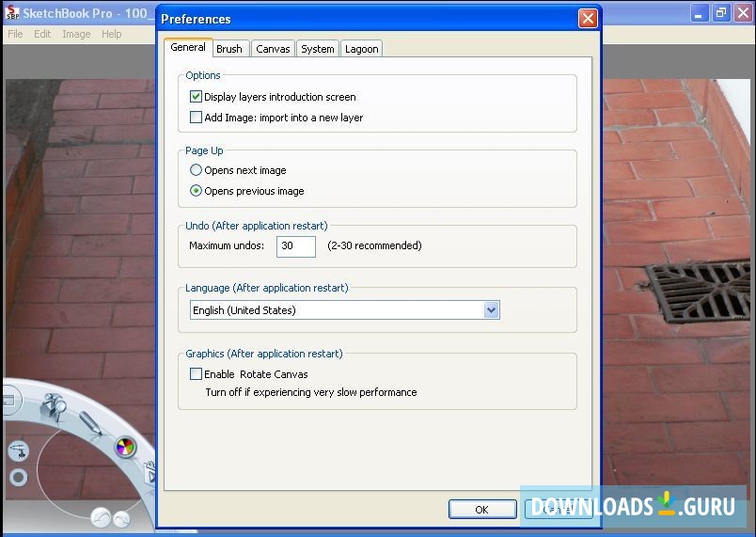Open the Canvas tab
The width and height of the screenshot is (756, 537).
point(273,49)
